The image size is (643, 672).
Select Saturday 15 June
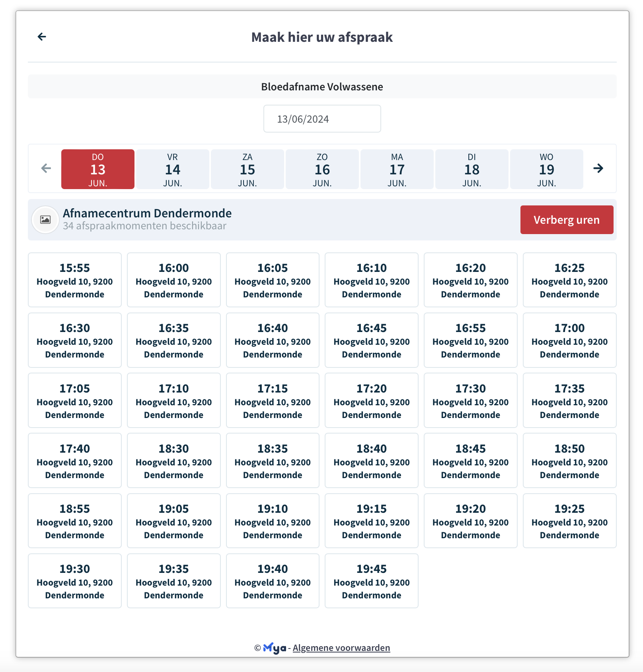[x=247, y=169]
